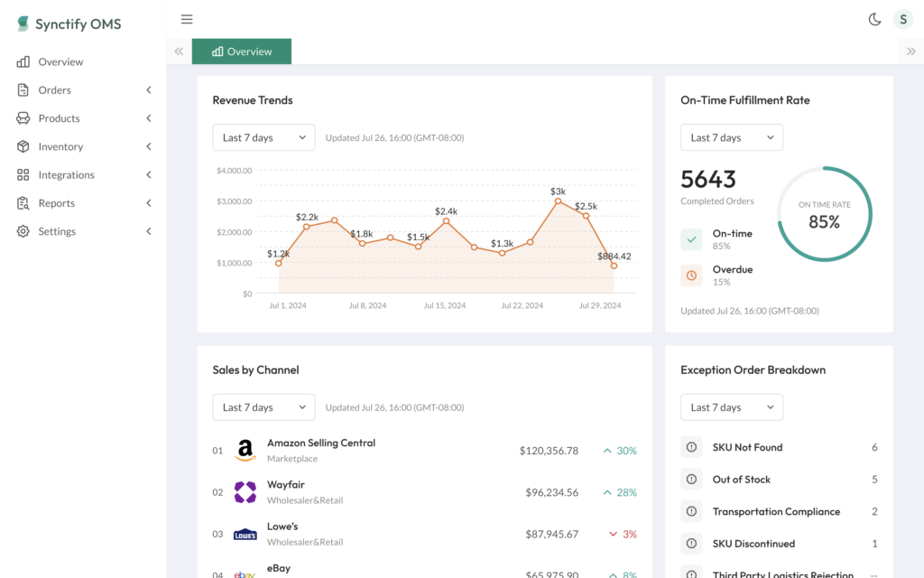
Task: Open SKU Discontinued exceptions
Action: click(x=779, y=543)
